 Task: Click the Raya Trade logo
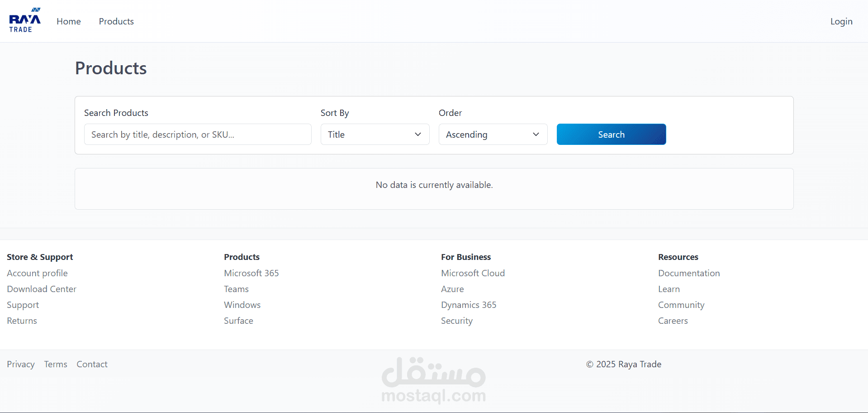pos(25,20)
